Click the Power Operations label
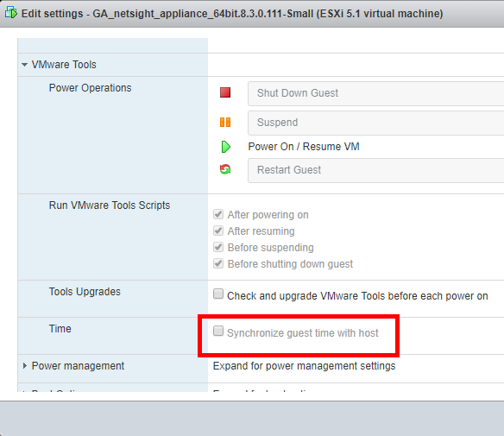The height and width of the screenshot is (436, 504). tap(90, 88)
